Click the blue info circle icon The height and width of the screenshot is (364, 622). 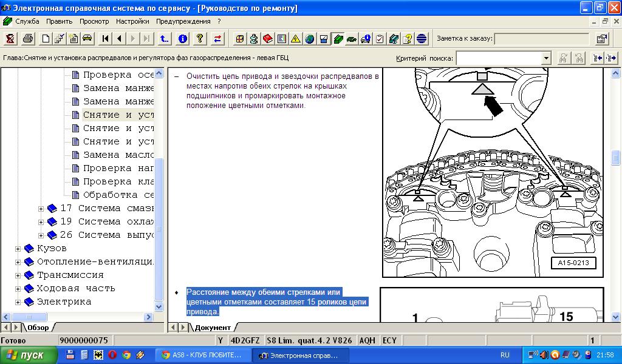click(x=182, y=39)
